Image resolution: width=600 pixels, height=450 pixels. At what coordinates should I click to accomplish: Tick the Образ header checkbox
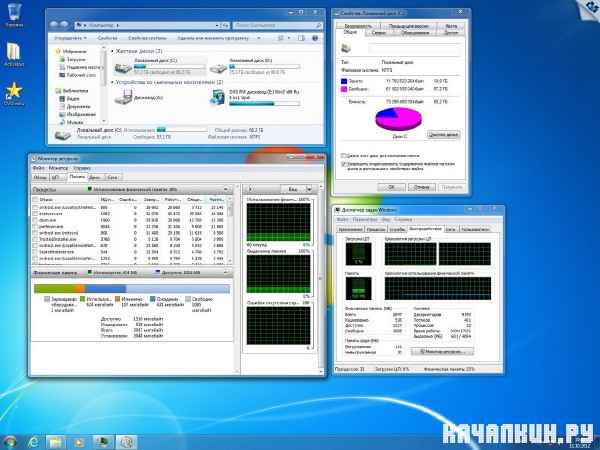point(35,199)
